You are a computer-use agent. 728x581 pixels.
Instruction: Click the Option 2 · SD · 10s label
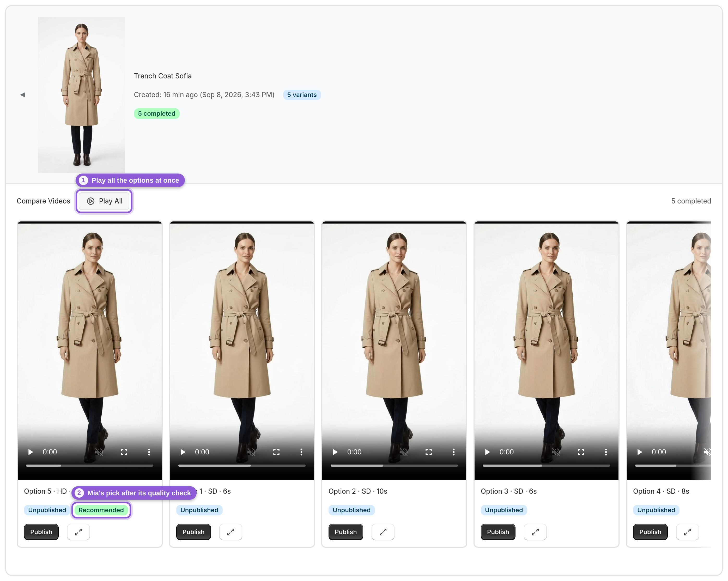click(x=358, y=491)
